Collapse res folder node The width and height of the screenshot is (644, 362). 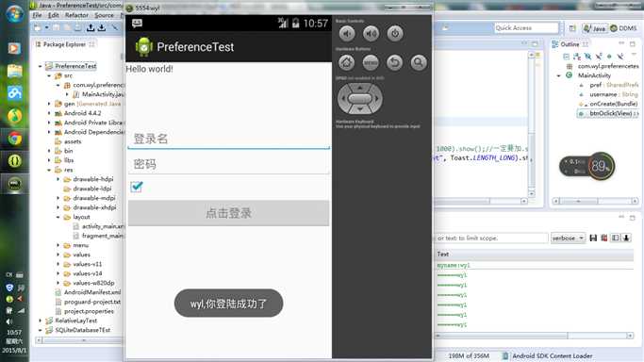click(x=49, y=170)
